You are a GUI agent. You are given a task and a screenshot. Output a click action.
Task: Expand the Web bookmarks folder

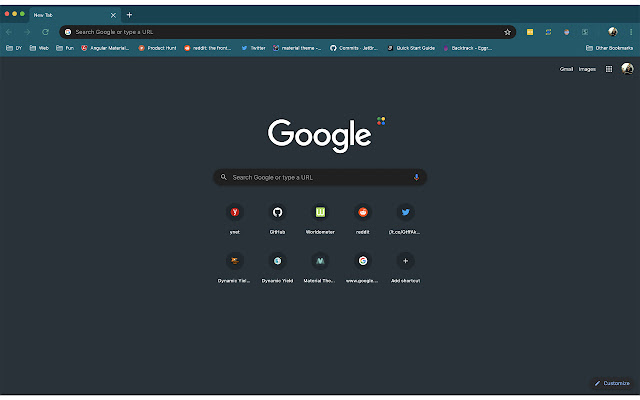click(39, 48)
